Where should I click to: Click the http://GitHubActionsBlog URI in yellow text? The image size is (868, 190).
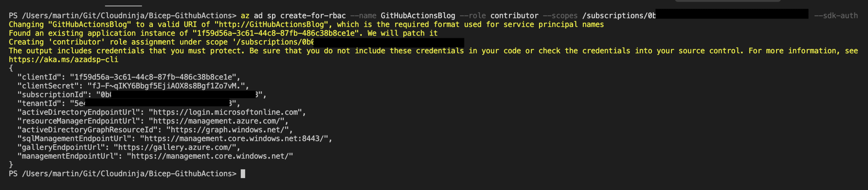(271, 25)
